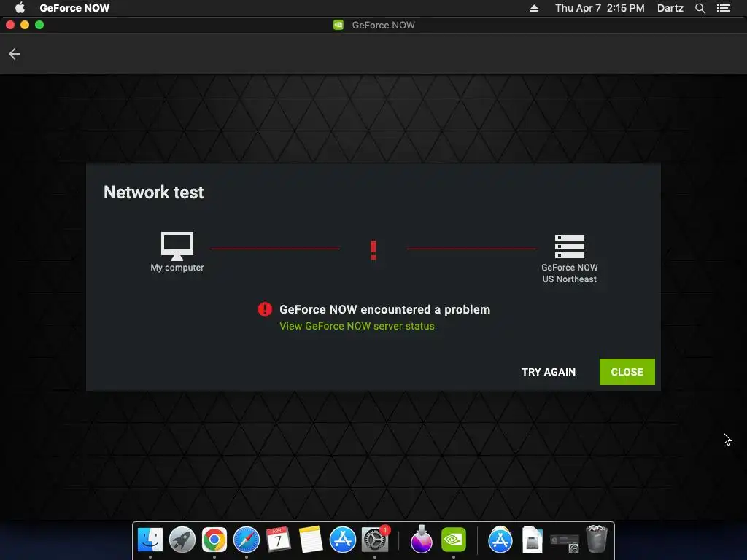Screen dimensions: 747x560
Task: Click the red error circle icon
Action: [265, 309]
